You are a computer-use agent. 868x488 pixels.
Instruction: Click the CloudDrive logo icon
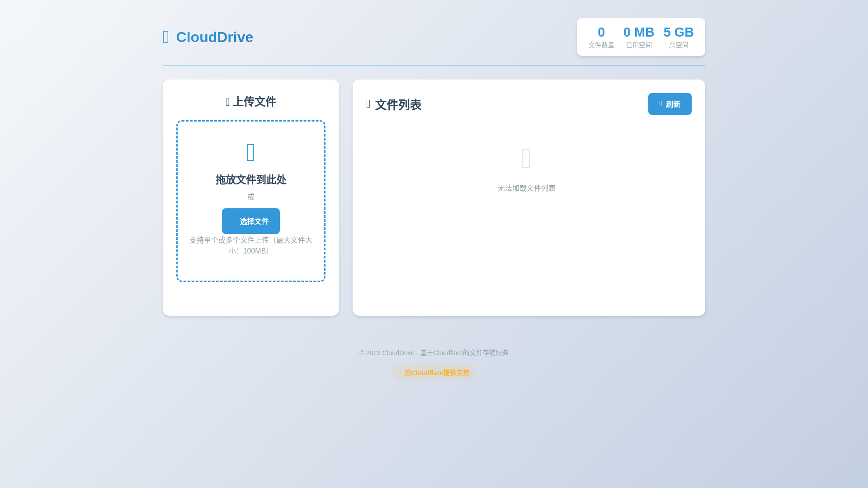point(166,37)
